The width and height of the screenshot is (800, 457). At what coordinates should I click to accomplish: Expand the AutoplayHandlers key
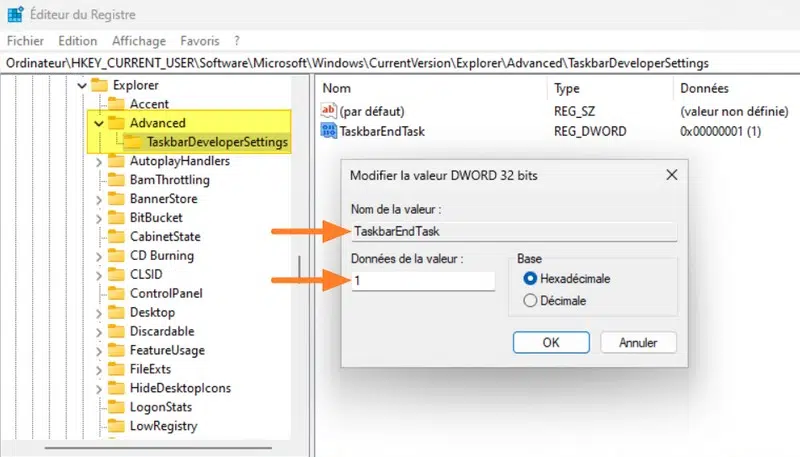pos(98,162)
